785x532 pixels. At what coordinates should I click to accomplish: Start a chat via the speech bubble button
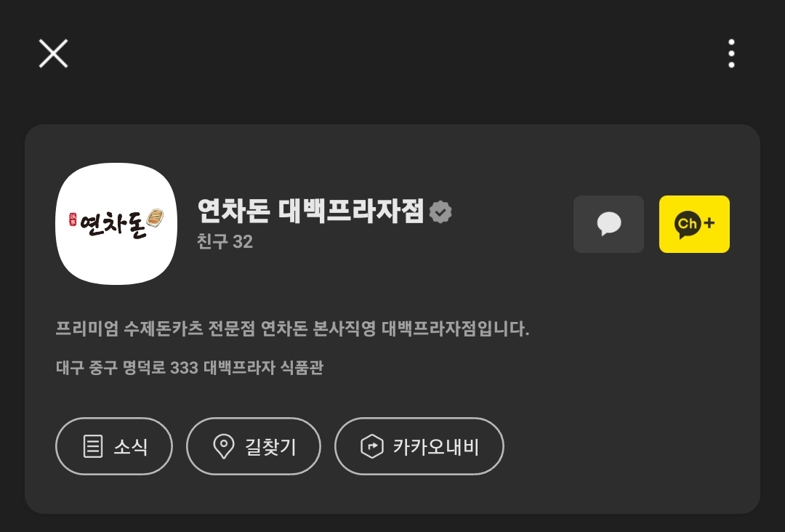coord(608,225)
